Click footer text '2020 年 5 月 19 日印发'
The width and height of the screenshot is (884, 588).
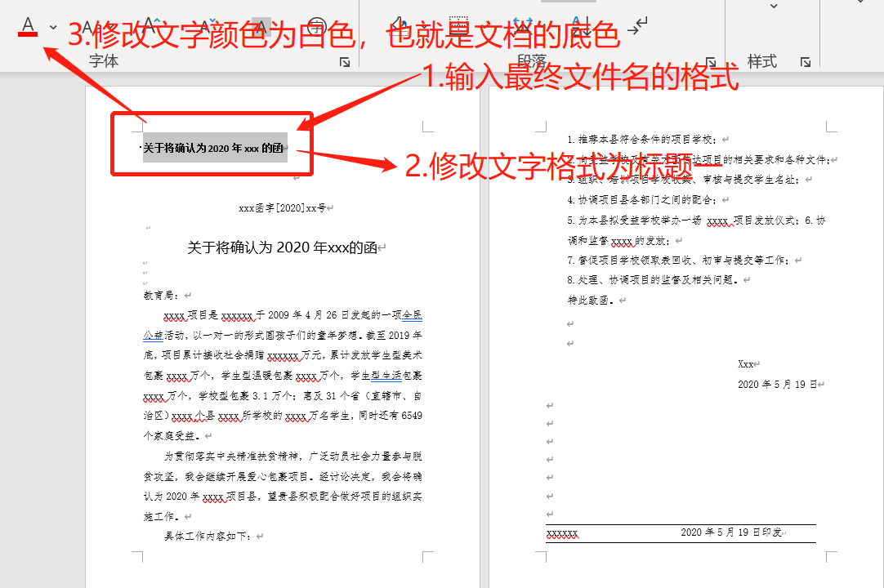tap(731, 532)
